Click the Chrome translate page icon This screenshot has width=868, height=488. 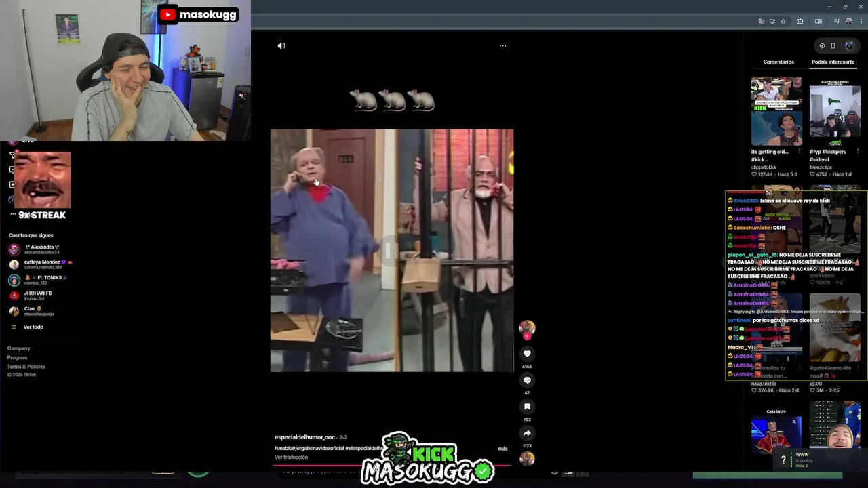[761, 22]
